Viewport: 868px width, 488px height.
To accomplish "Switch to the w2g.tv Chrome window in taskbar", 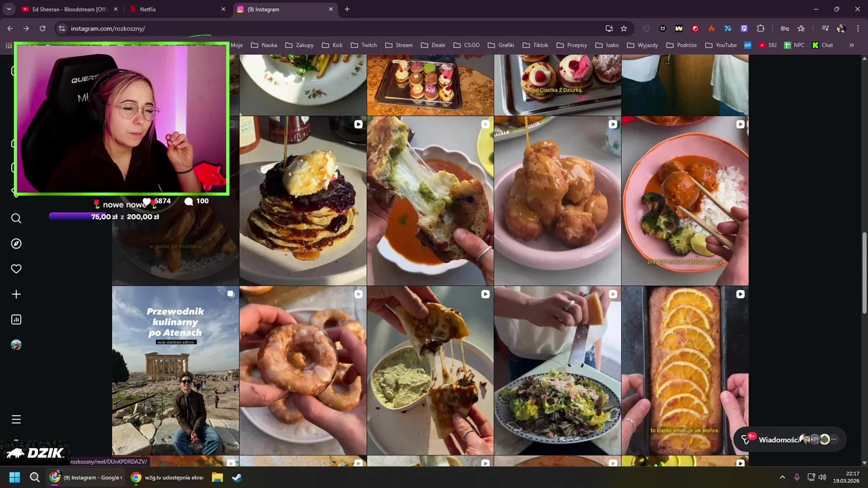I will click(167, 477).
